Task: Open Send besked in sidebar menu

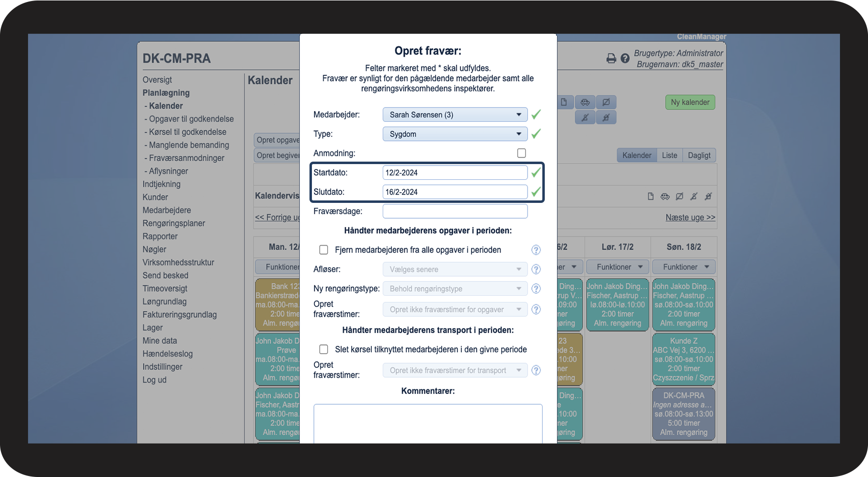Action: tap(165, 276)
